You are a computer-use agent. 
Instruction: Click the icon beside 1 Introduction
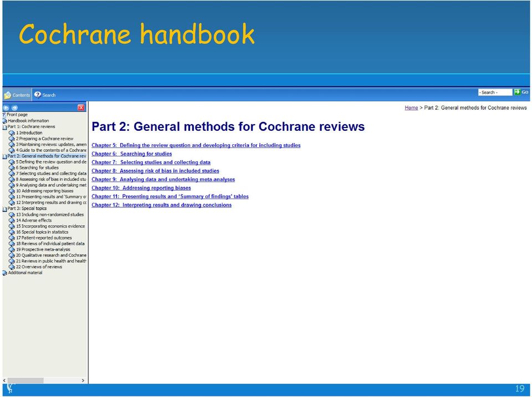click(12, 133)
